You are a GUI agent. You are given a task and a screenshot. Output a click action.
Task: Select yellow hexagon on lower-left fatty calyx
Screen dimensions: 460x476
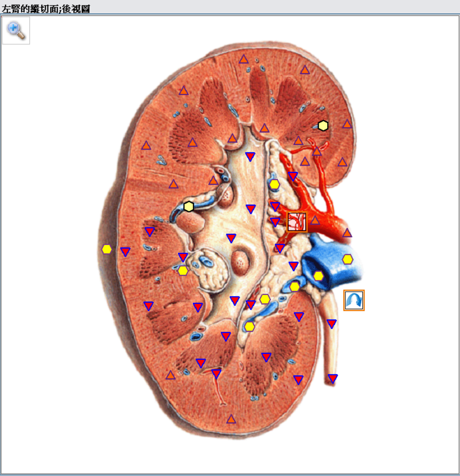183,271
